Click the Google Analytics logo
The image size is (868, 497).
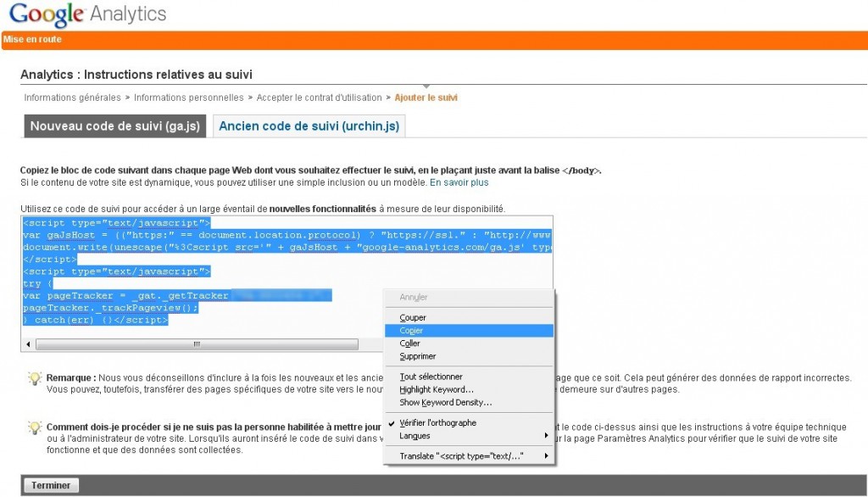[85, 14]
